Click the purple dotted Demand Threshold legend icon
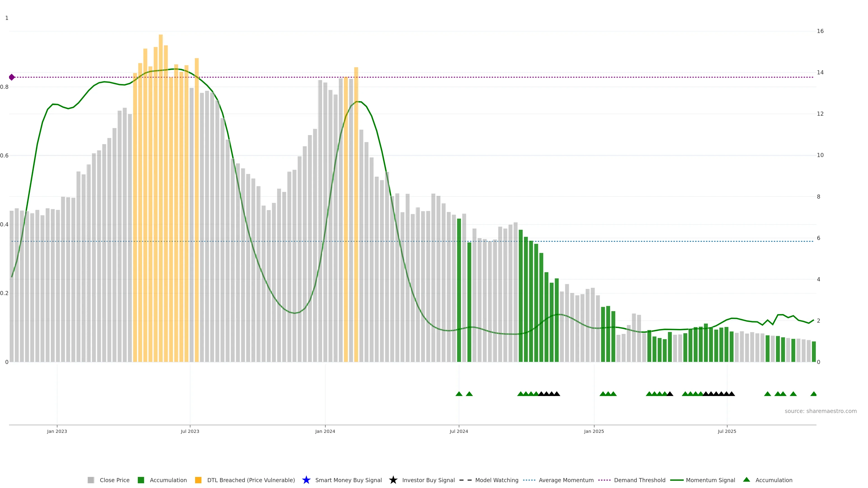The width and height of the screenshot is (868, 488). tap(604, 480)
